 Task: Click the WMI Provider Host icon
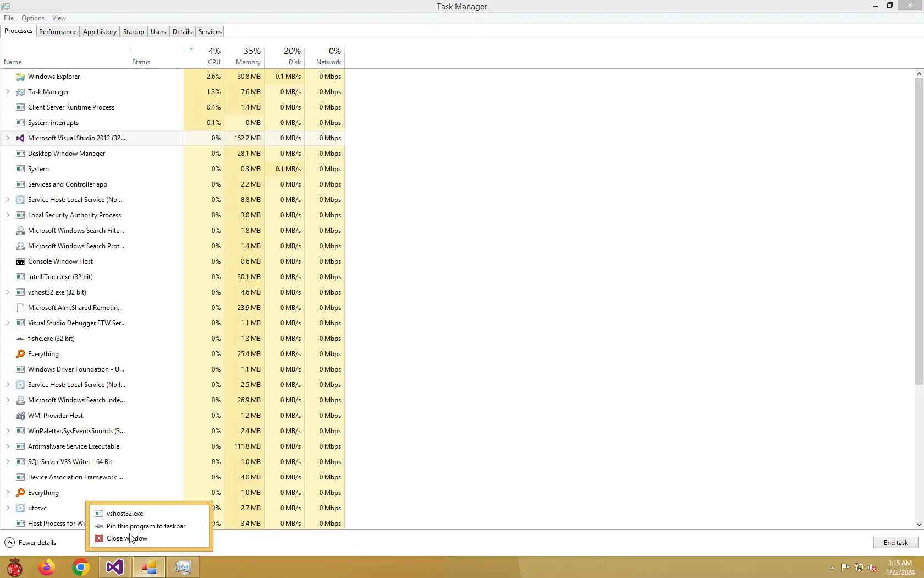[20, 416]
